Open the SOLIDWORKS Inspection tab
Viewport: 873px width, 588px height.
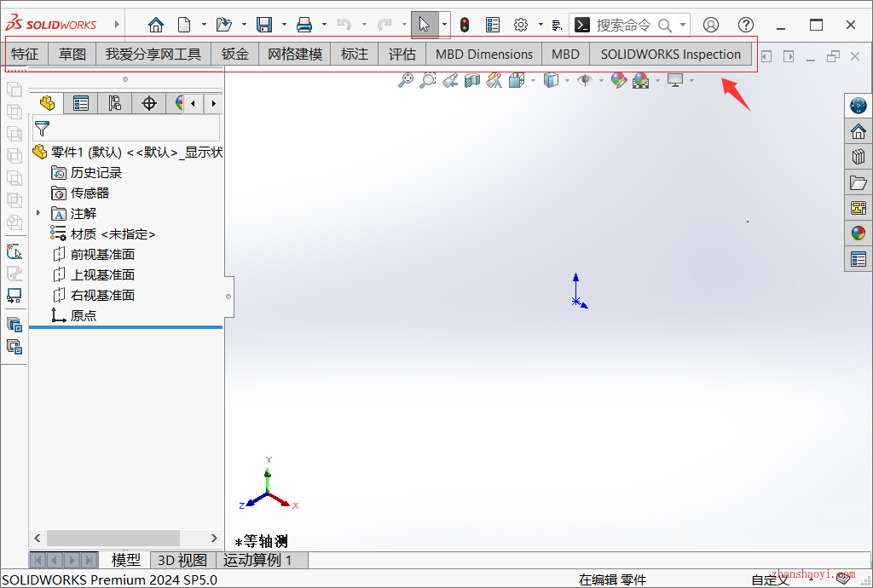click(671, 55)
